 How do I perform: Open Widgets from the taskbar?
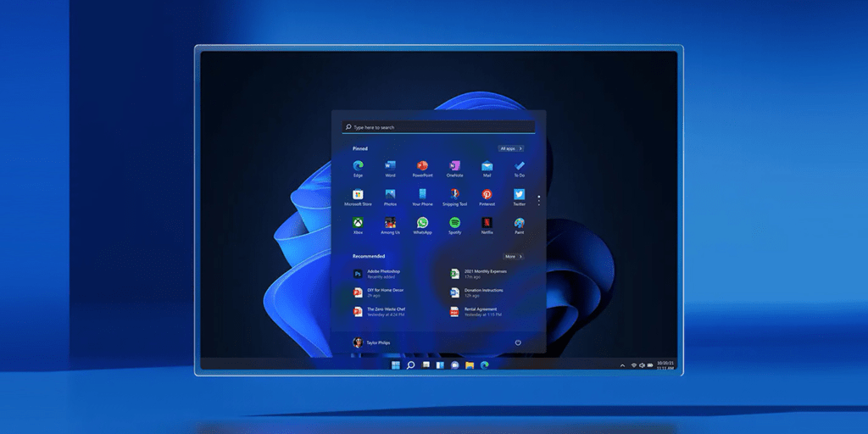[x=440, y=364]
